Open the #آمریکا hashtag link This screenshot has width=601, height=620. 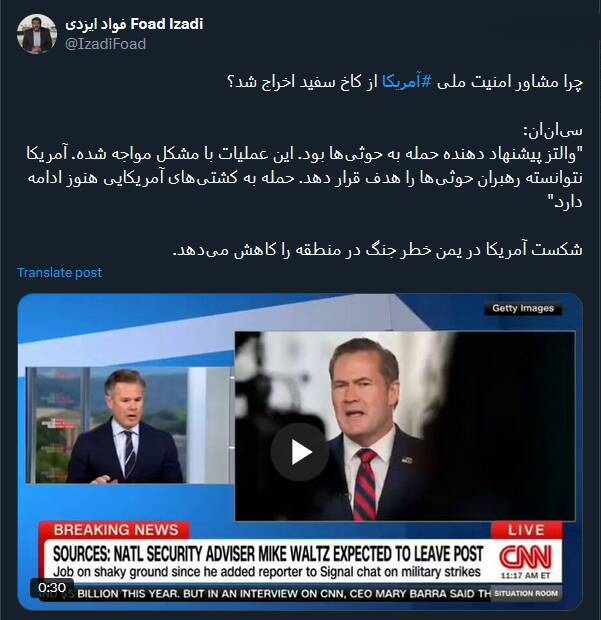pyautogui.click(x=406, y=82)
